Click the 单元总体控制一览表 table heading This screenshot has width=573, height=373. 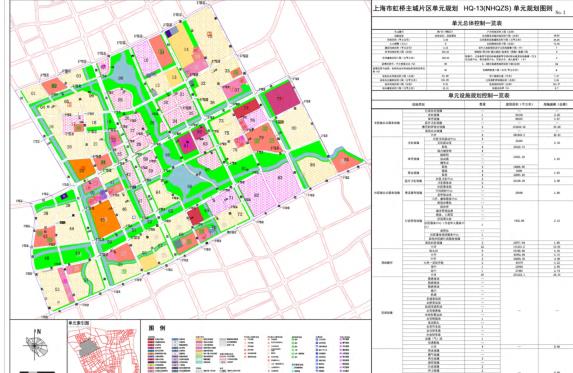tap(472, 23)
